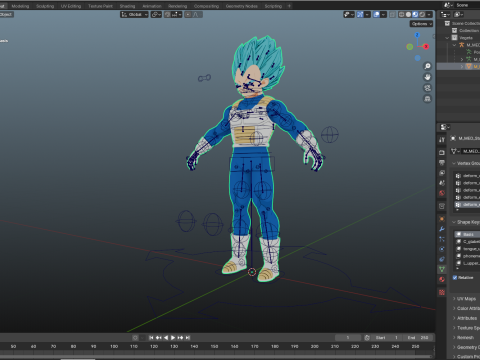480x360 pixels.
Task: Open the viewport shading options dropdown
Action: tap(430, 15)
